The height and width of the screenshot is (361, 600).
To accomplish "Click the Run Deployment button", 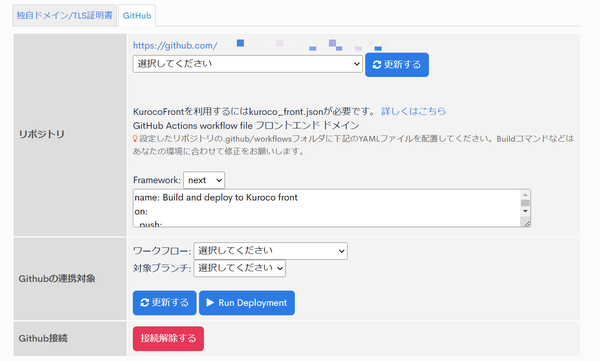I will (x=247, y=303).
